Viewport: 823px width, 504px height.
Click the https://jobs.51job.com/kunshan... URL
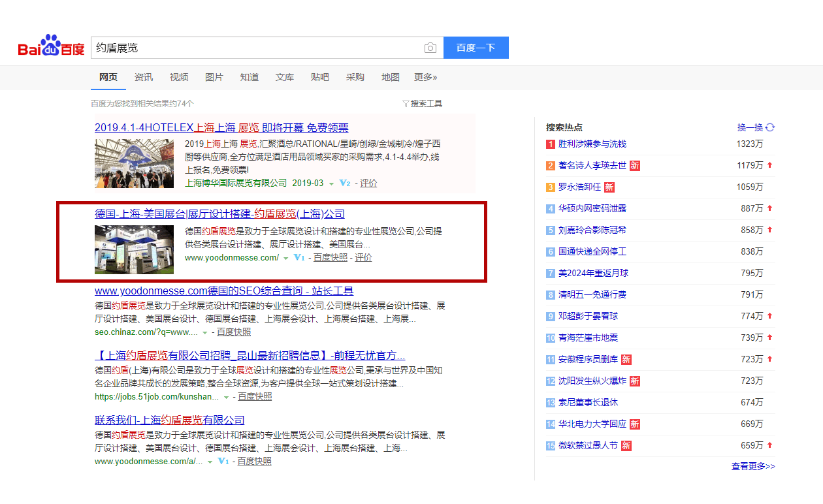tap(157, 396)
